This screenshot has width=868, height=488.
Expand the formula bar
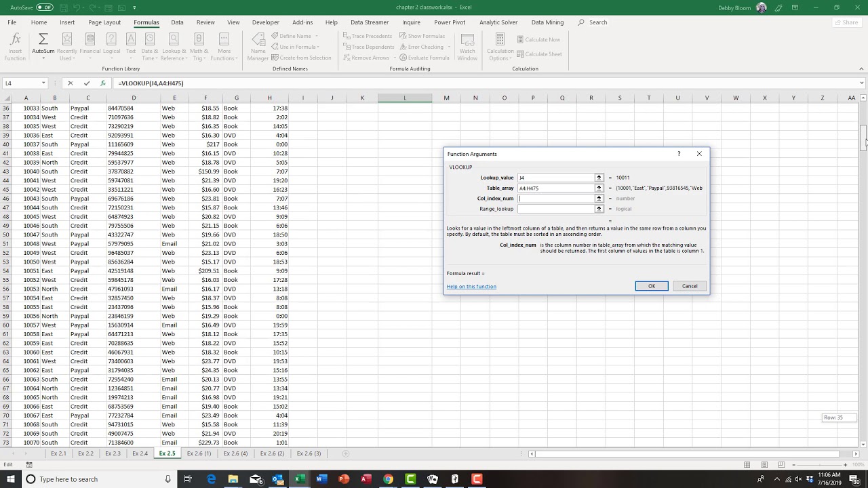[x=862, y=83]
